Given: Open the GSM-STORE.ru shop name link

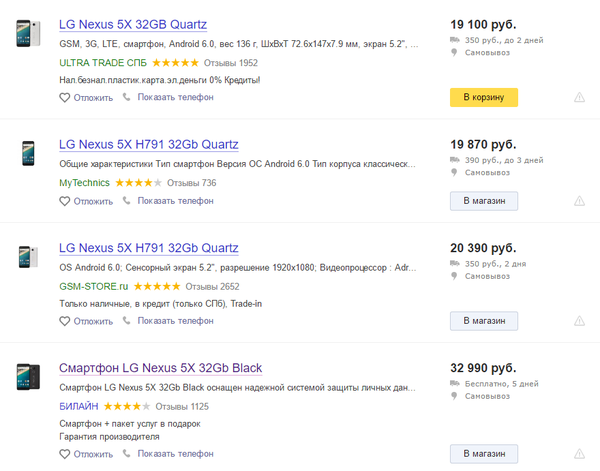Looking at the screenshot, I should 93,287.
